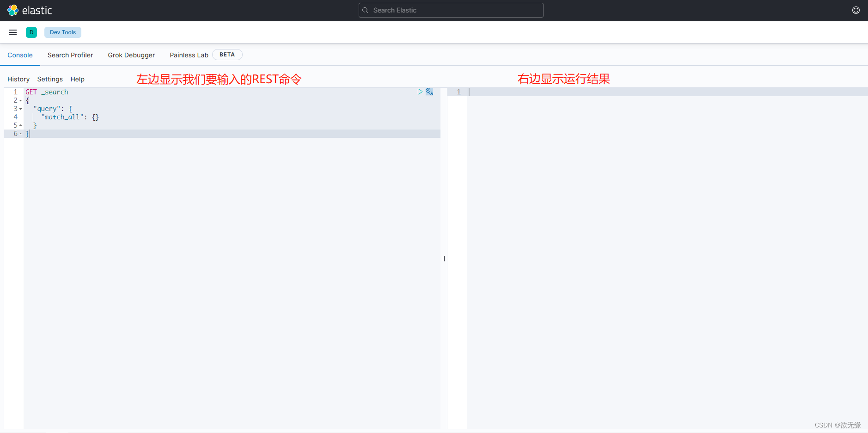Switch to the Search Profiler tab
Image resolution: width=868 pixels, height=433 pixels.
[70, 55]
